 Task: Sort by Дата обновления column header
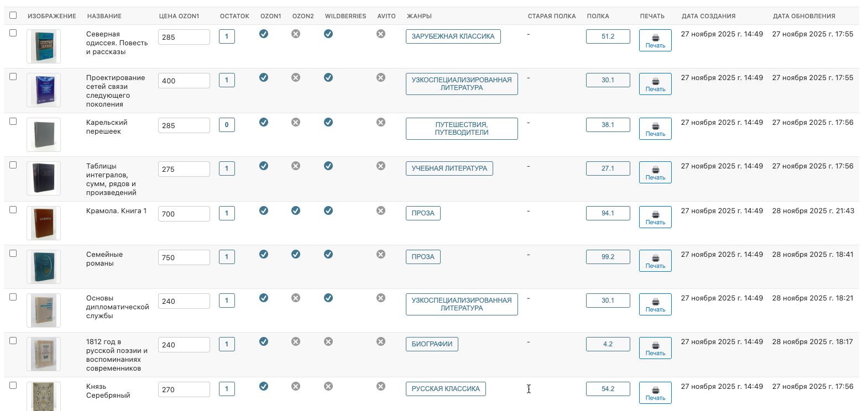tap(804, 16)
